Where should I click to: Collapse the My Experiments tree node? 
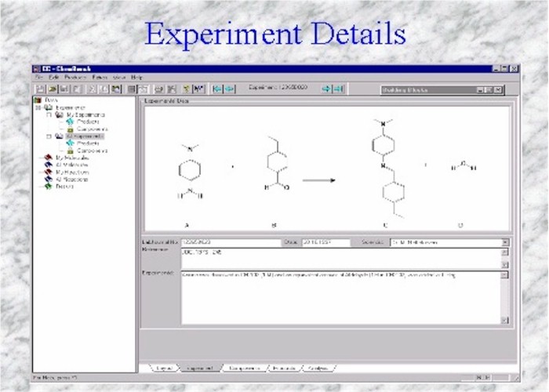tap(49, 114)
